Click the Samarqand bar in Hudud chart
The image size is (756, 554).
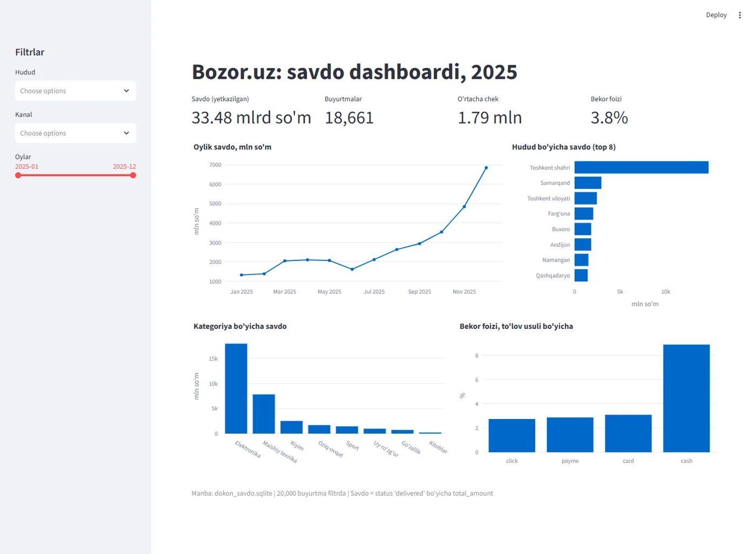coord(588,183)
